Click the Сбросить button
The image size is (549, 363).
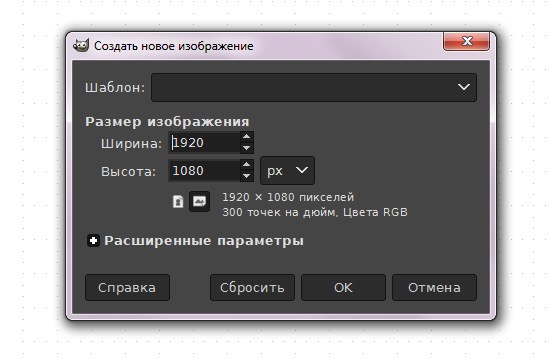[x=252, y=287]
